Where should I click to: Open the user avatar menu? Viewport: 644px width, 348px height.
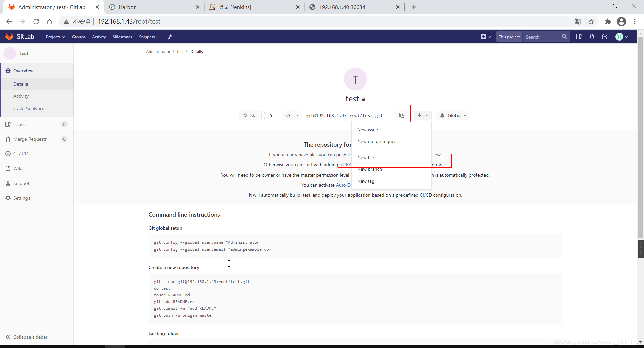[622, 37]
